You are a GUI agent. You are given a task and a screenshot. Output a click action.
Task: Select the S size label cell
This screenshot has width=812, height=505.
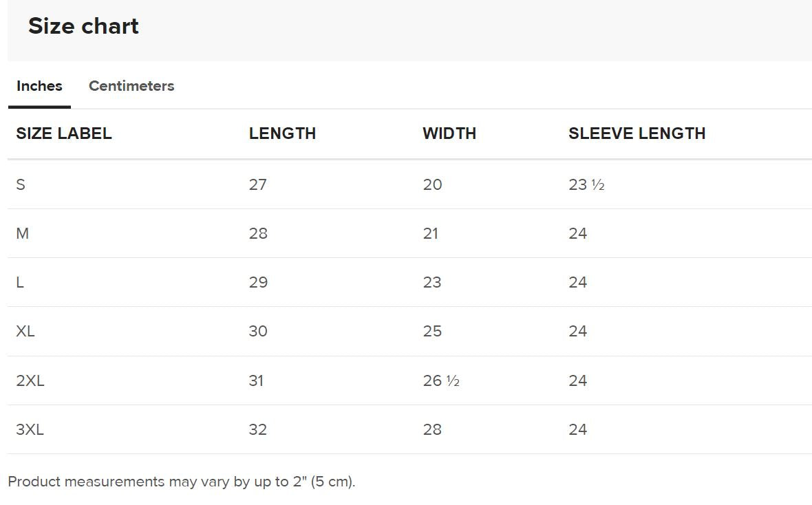click(21, 184)
